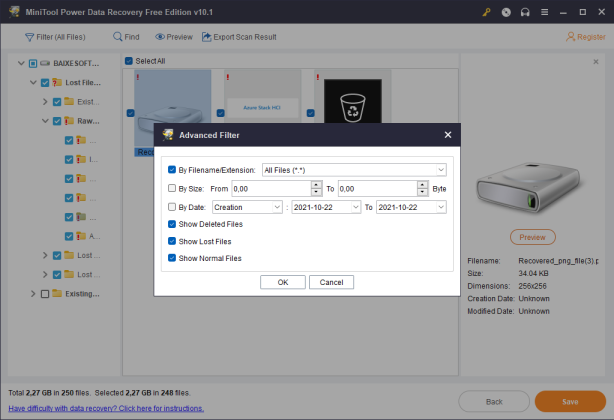Click the orange Preview button in details panel
The image size is (614, 420).
point(533,237)
